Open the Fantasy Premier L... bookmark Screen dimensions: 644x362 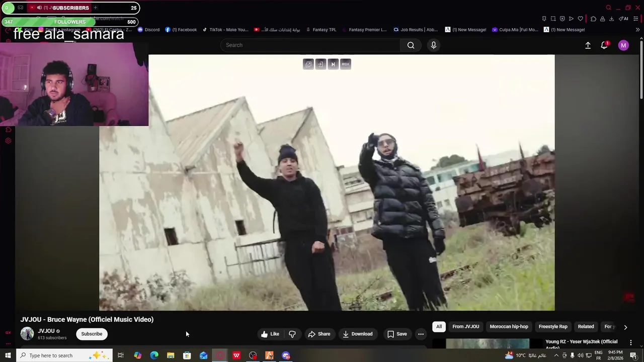pyautogui.click(x=364, y=30)
